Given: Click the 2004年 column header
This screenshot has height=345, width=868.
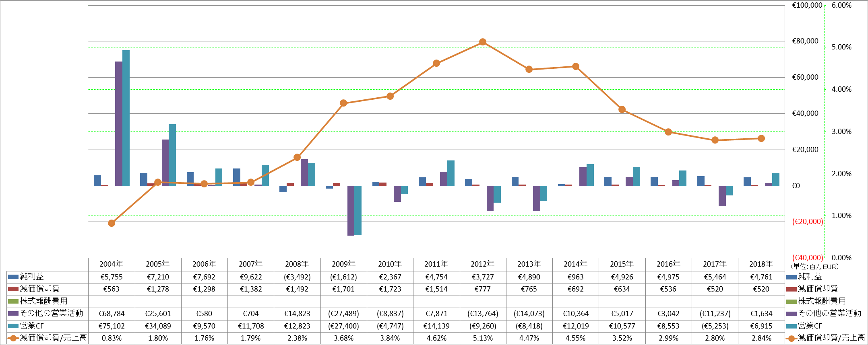Looking at the screenshot, I should (x=112, y=264).
